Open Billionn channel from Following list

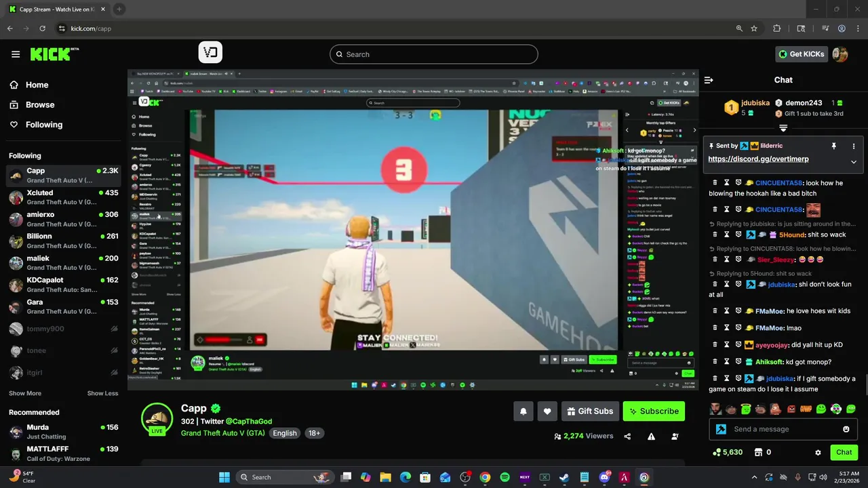click(64, 241)
